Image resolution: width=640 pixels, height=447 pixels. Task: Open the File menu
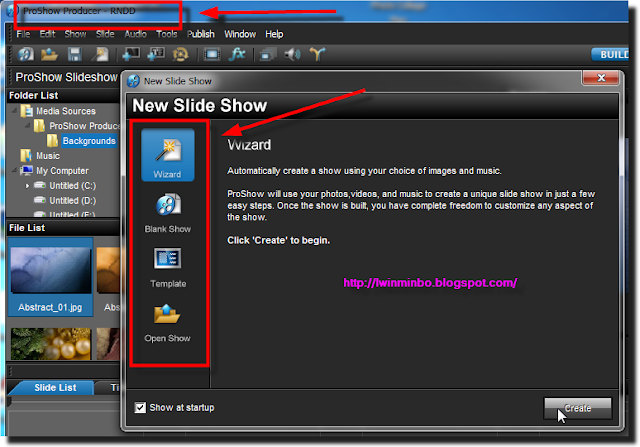coord(23,34)
